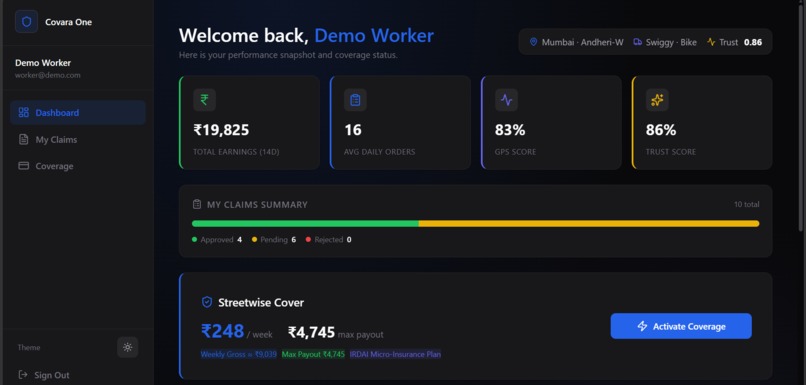Click the 16 avg daily orders value

[x=353, y=130]
